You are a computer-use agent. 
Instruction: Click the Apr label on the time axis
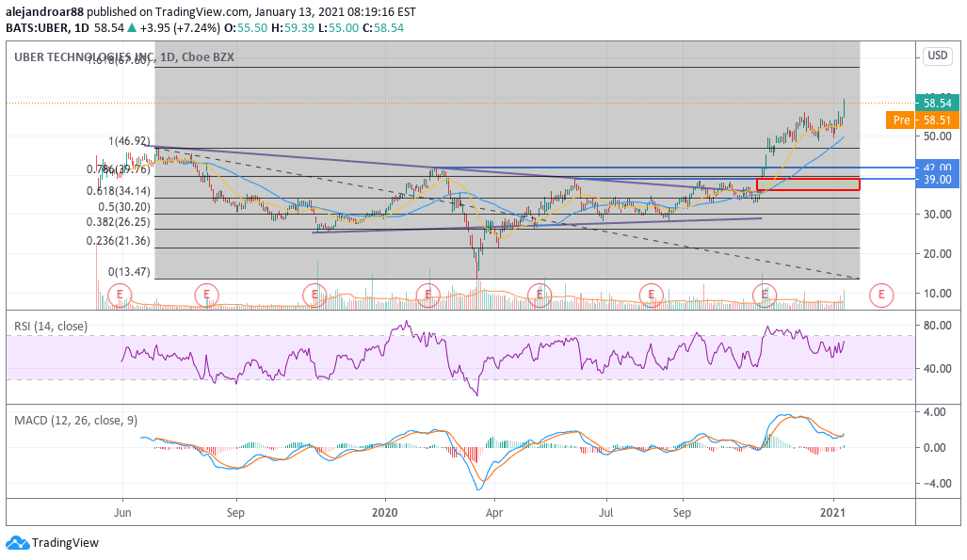click(494, 513)
